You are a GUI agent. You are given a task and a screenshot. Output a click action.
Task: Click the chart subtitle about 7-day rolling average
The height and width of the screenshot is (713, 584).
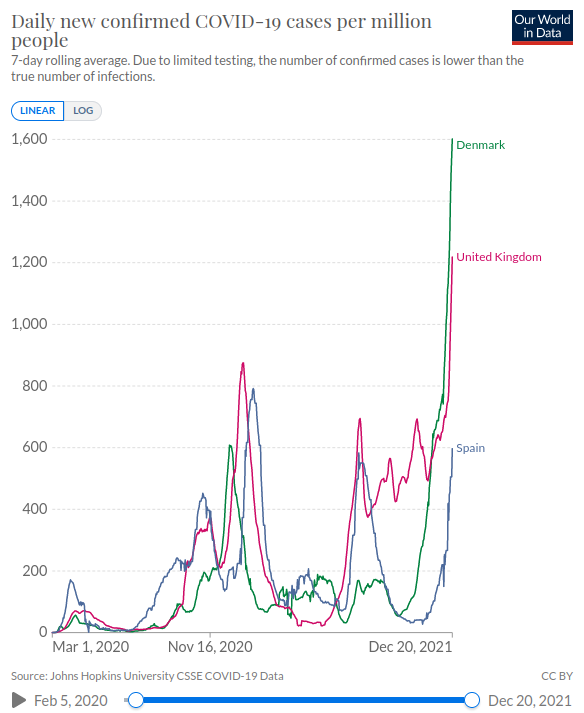267,68
